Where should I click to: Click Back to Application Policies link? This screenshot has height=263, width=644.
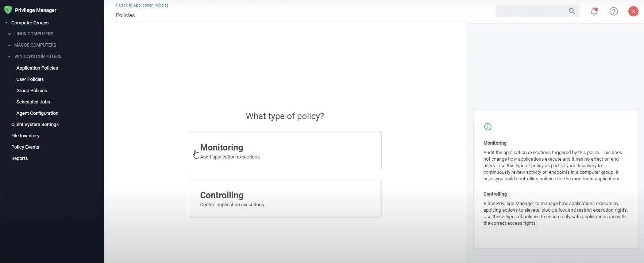[142, 5]
